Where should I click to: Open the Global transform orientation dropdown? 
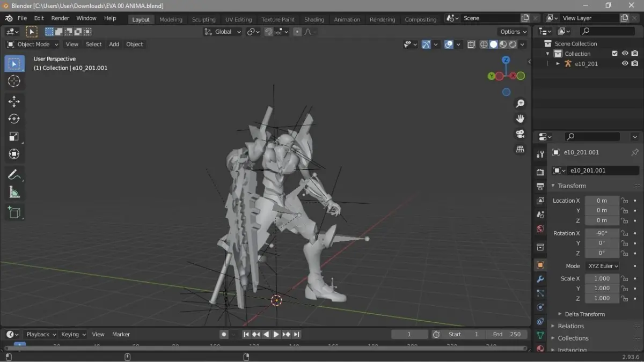click(x=223, y=32)
